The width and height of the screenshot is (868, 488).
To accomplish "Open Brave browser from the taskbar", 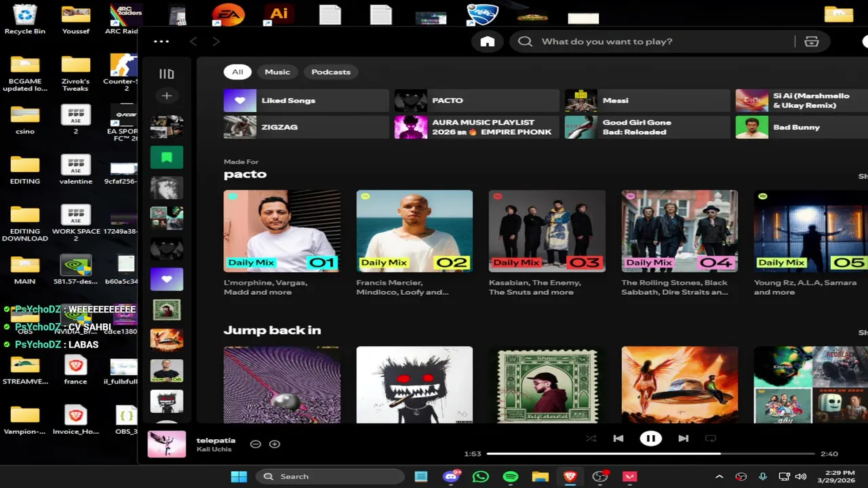I will pos(570,476).
